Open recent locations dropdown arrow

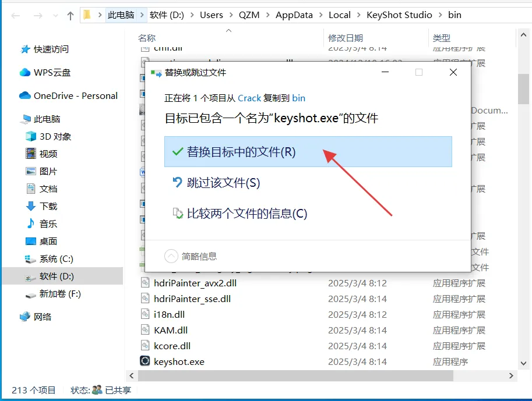pyautogui.click(x=55, y=16)
